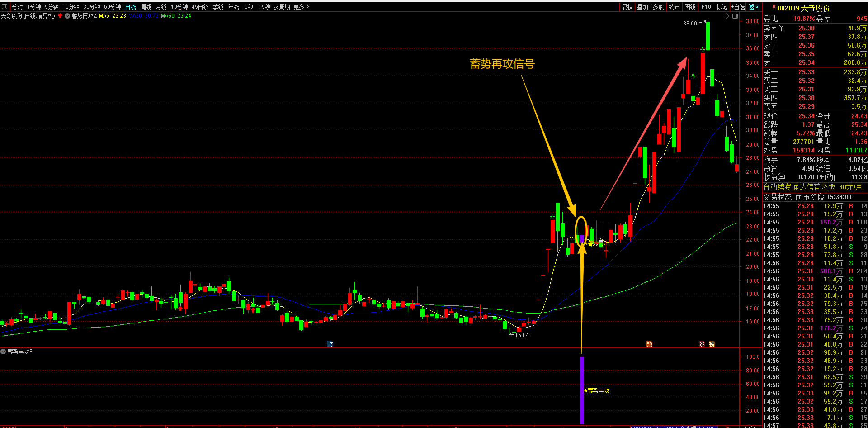The image size is (868, 428).
Task: Click the 委比 value 19.87%
Action: pyautogui.click(x=805, y=19)
